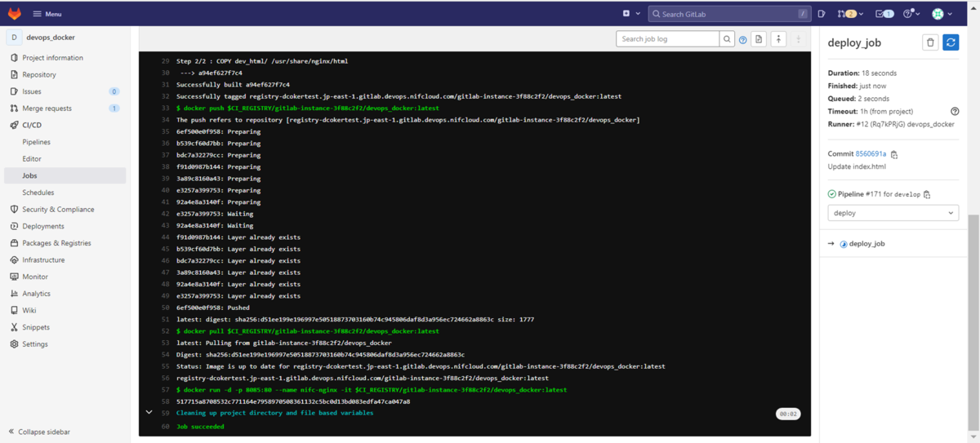Open Deployments in sidebar
Image resolution: width=980 pixels, height=443 pixels.
coord(65,226)
